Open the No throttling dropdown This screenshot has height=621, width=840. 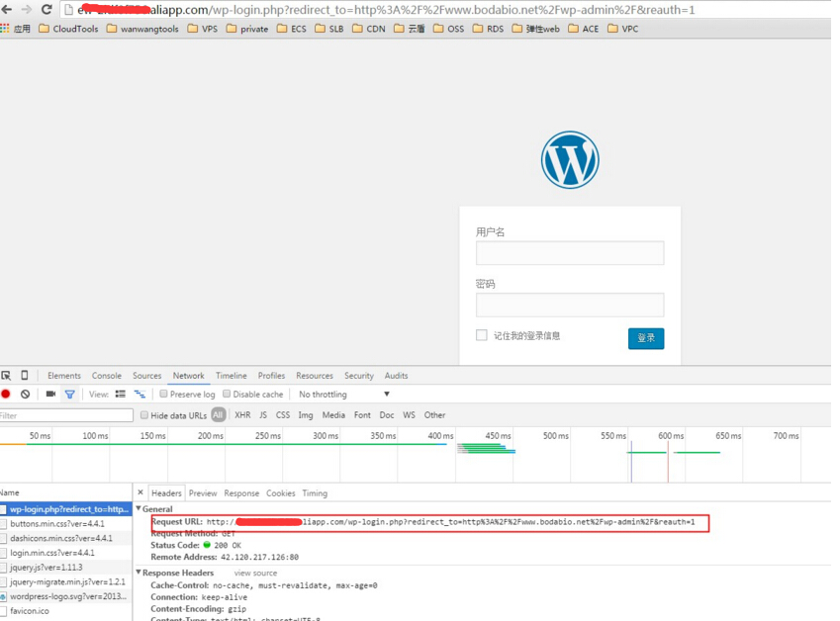coord(344,394)
